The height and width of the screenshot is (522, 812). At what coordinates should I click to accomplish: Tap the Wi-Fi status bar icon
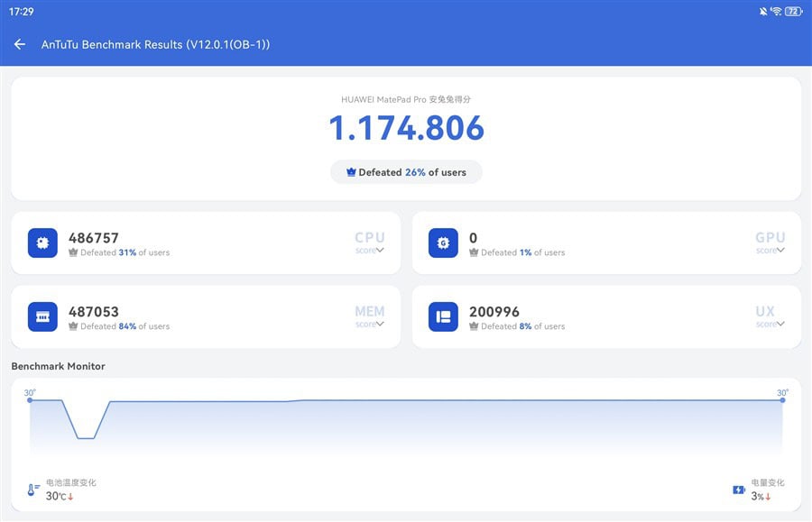(776, 12)
